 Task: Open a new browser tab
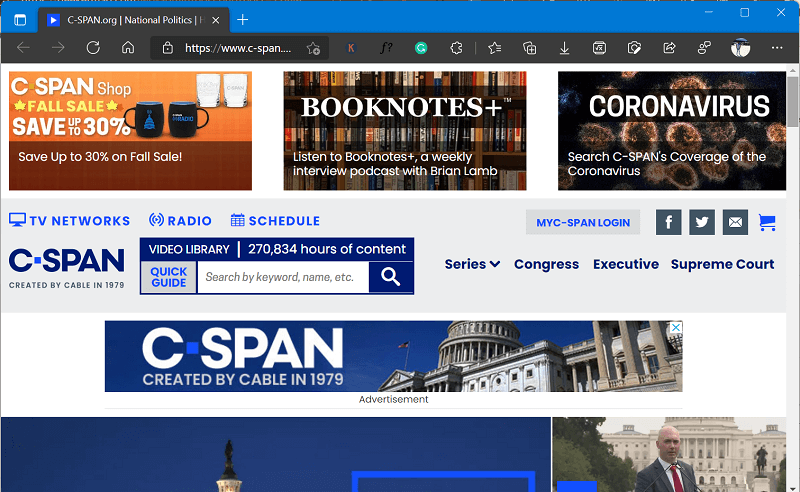(x=243, y=20)
